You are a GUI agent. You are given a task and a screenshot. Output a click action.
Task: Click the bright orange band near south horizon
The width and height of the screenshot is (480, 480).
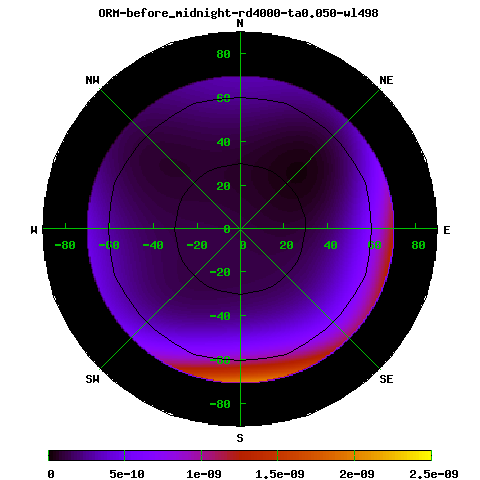coord(240,373)
